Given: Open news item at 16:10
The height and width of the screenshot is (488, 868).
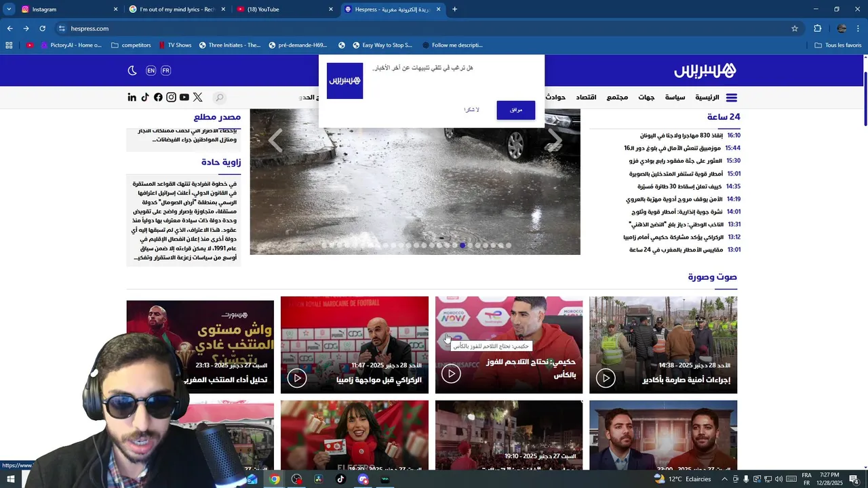Looking at the screenshot, I should [690, 136].
